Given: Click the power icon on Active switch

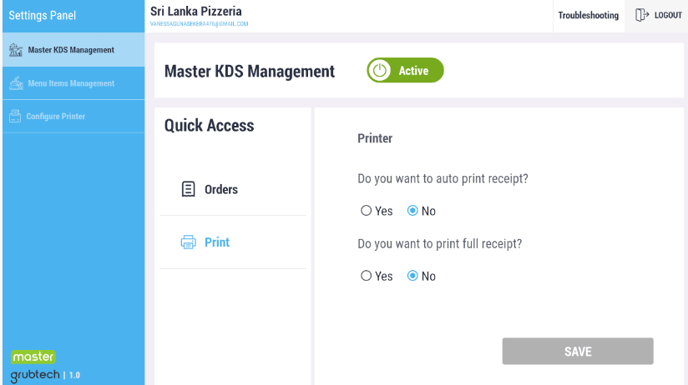Looking at the screenshot, I should point(380,70).
